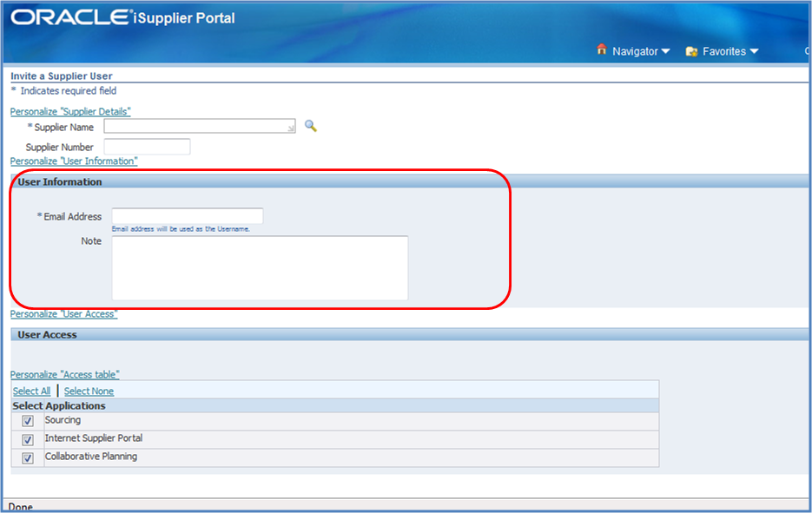Open the Navigator dropdown menu
The image size is (812, 513).
(x=641, y=51)
